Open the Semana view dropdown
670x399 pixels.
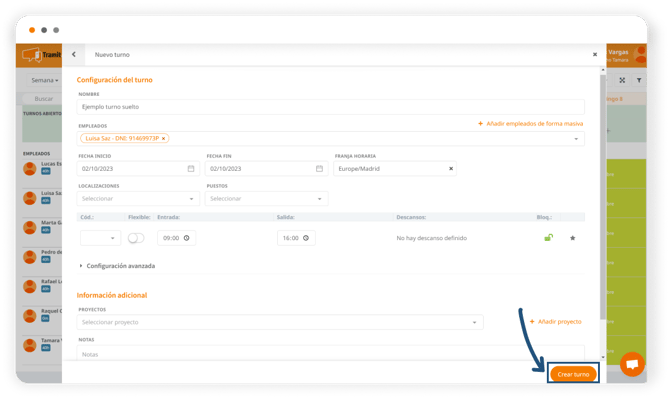(x=44, y=80)
